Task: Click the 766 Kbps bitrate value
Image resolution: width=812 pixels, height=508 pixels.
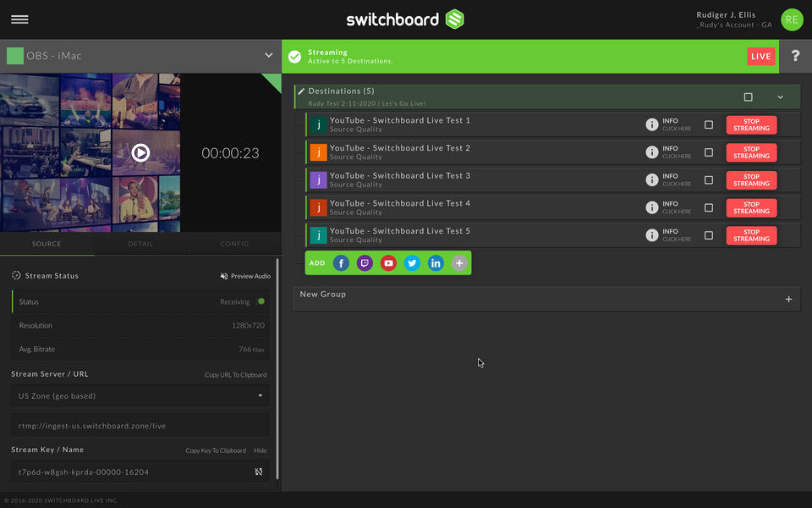Action: click(x=251, y=350)
